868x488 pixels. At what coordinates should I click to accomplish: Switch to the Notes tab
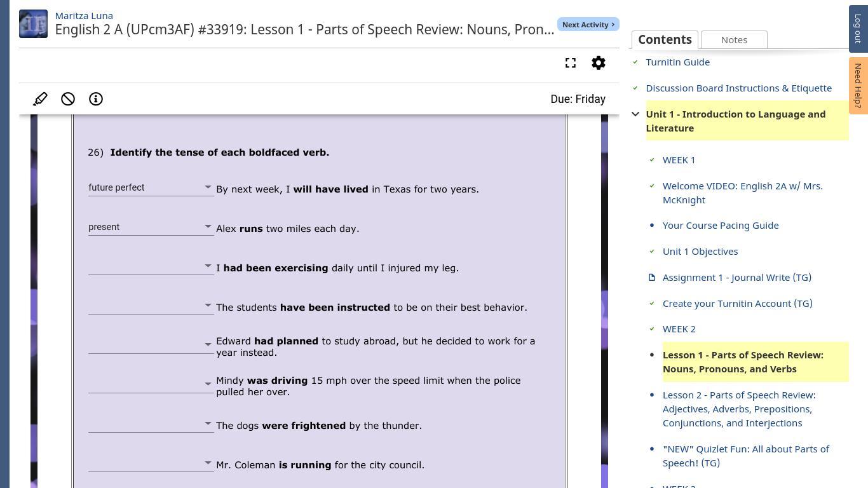click(734, 39)
